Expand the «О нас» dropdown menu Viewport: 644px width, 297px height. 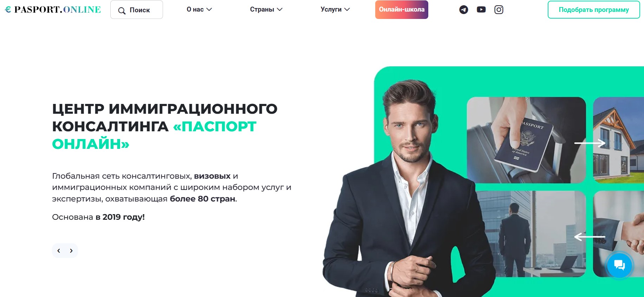click(x=199, y=9)
